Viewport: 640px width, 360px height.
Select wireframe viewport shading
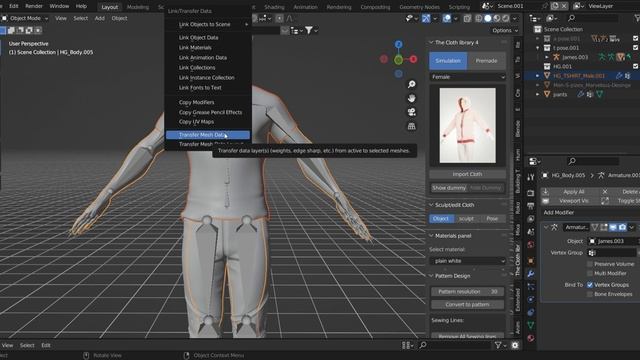click(x=479, y=18)
